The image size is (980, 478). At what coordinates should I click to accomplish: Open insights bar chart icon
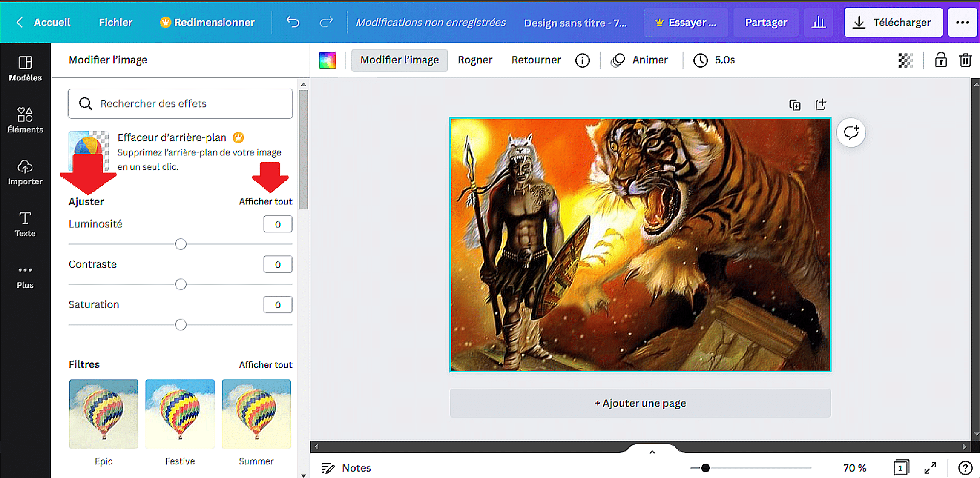pos(818,23)
